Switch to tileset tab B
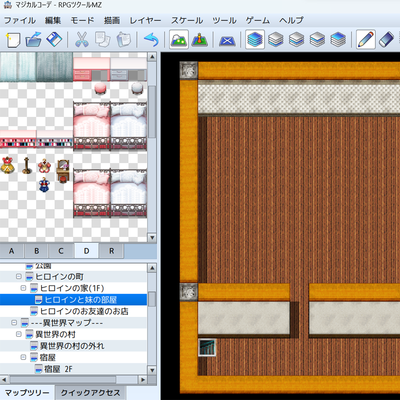 (x=36, y=251)
